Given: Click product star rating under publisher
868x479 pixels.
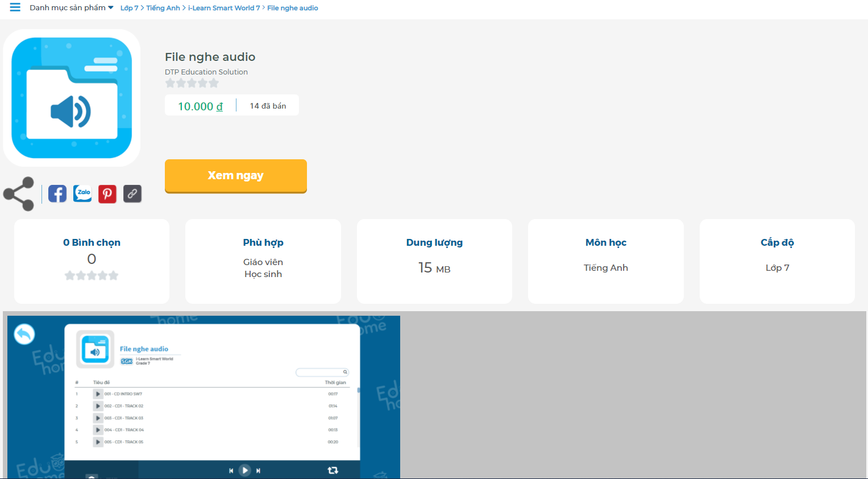Looking at the screenshot, I should click(x=192, y=83).
